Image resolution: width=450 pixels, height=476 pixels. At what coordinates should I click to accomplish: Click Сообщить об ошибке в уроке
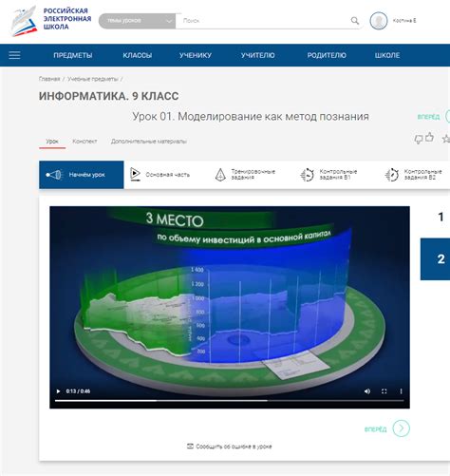pos(234,447)
